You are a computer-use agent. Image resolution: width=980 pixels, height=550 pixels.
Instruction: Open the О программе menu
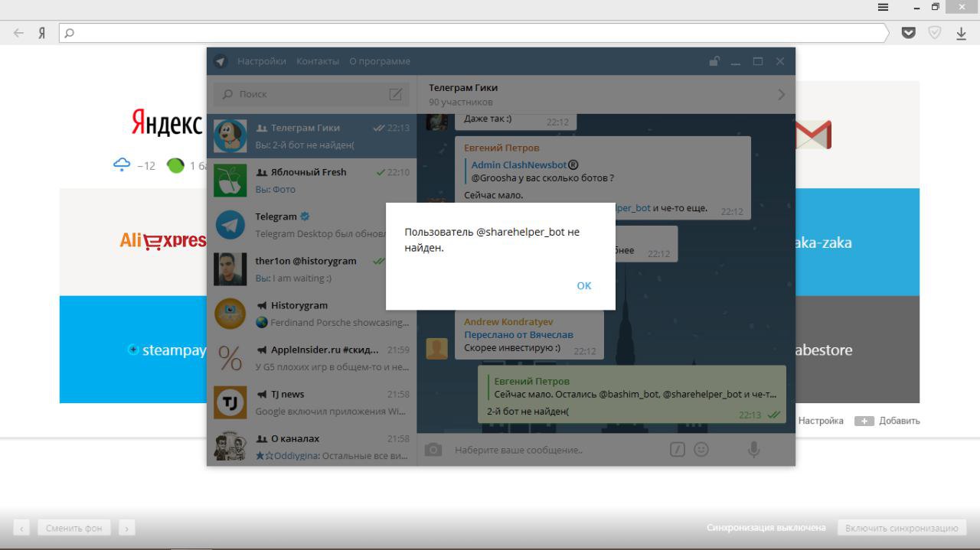(x=380, y=61)
